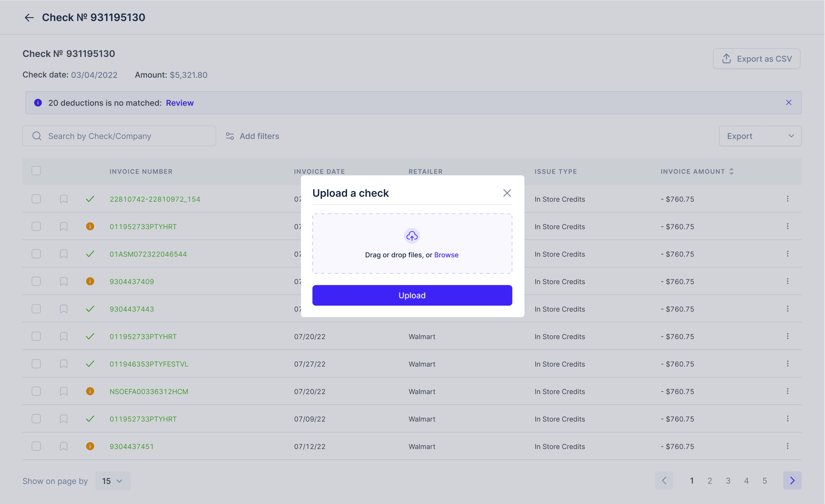The image size is (825, 504).
Task: Click the warning icon beside invoice 9304437409
Action: click(x=90, y=281)
